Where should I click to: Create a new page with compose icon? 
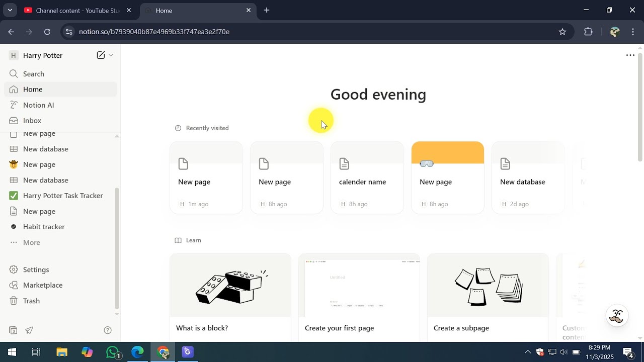[x=101, y=55]
